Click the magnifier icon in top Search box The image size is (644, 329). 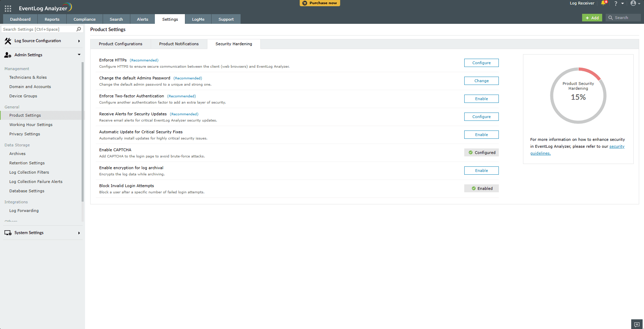click(x=611, y=18)
